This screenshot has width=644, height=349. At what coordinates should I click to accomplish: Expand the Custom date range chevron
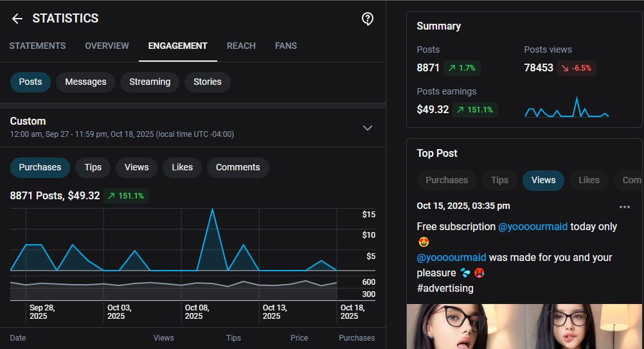tap(368, 128)
